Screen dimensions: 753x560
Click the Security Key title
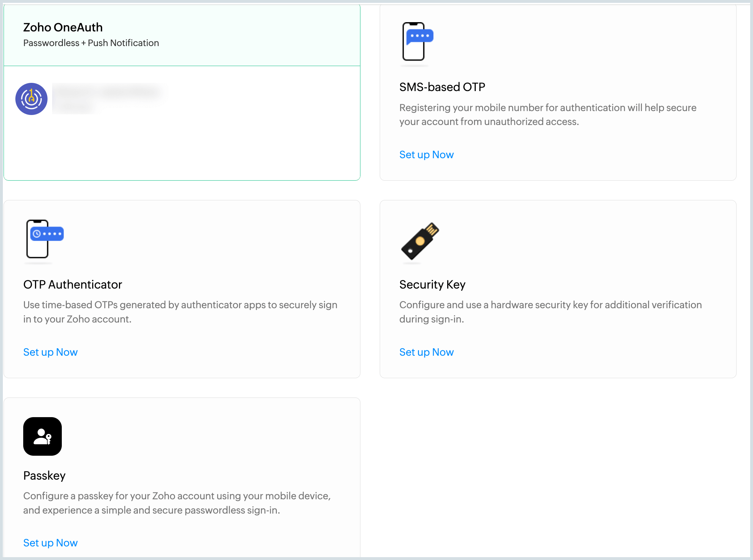tap(432, 285)
